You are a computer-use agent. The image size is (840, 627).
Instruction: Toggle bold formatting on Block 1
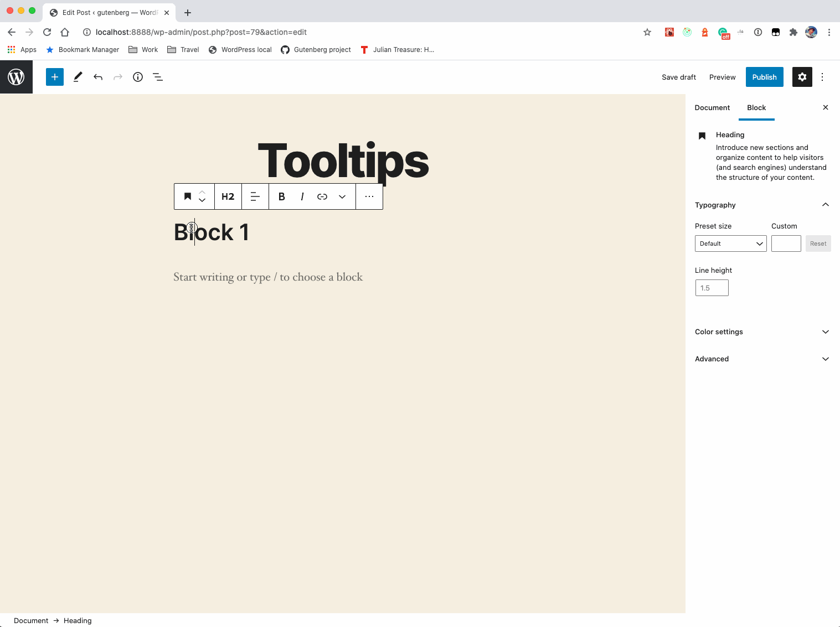281,196
